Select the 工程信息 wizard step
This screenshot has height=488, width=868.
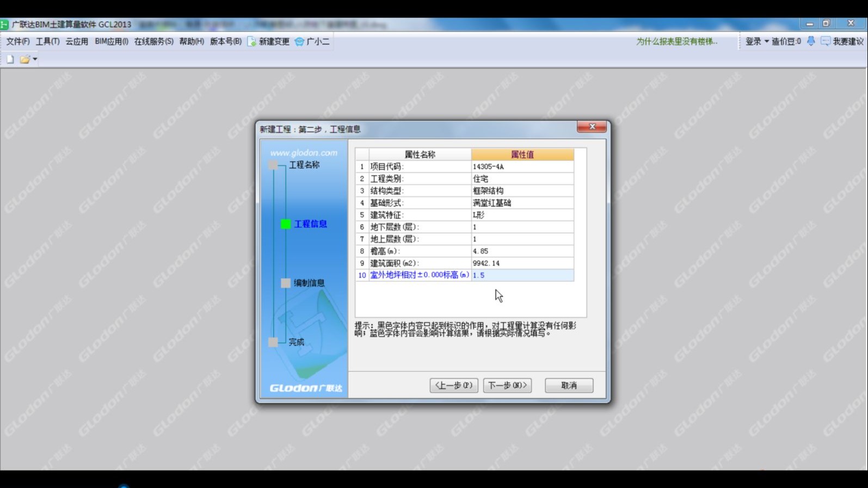[310, 224]
